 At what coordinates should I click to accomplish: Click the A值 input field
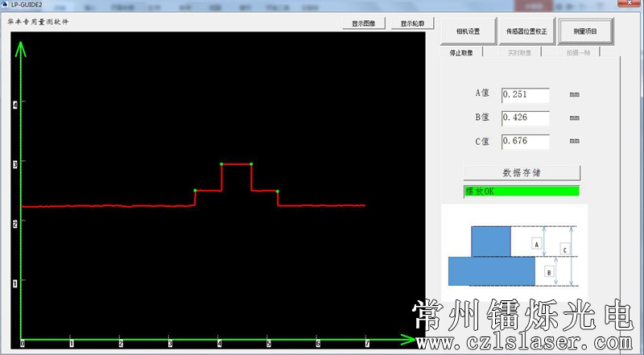(x=525, y=95)
